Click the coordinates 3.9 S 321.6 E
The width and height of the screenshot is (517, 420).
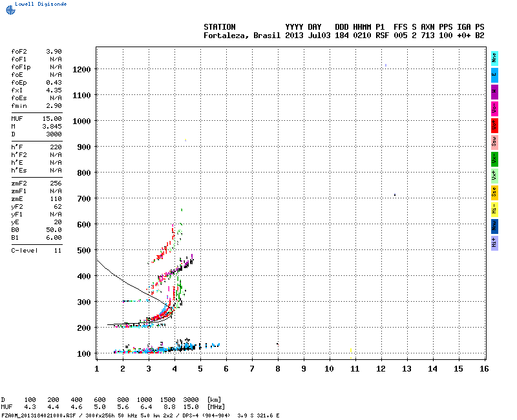pyautogui.click(x=258, y=415)
